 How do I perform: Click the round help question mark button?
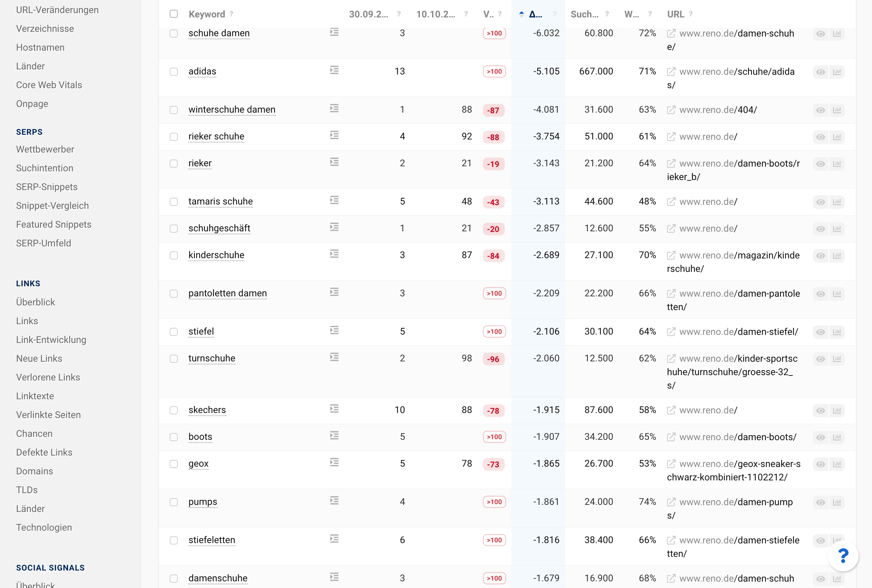click(843, 555)
